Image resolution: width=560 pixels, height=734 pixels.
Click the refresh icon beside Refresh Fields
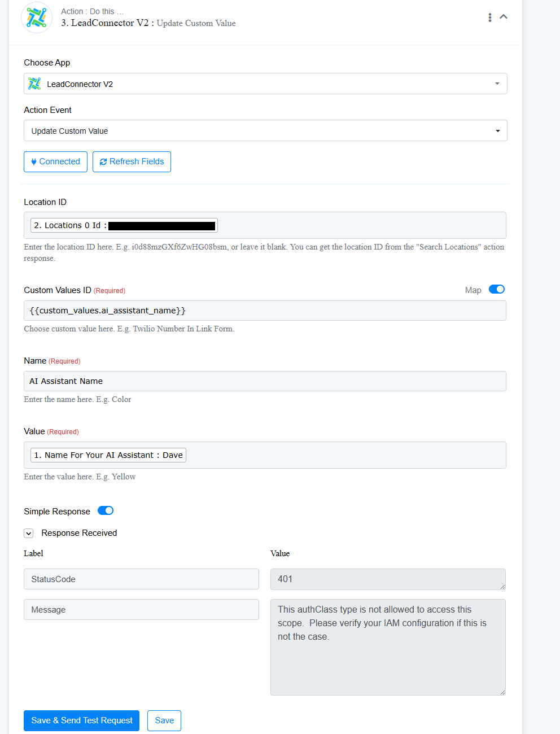[103, 162]
